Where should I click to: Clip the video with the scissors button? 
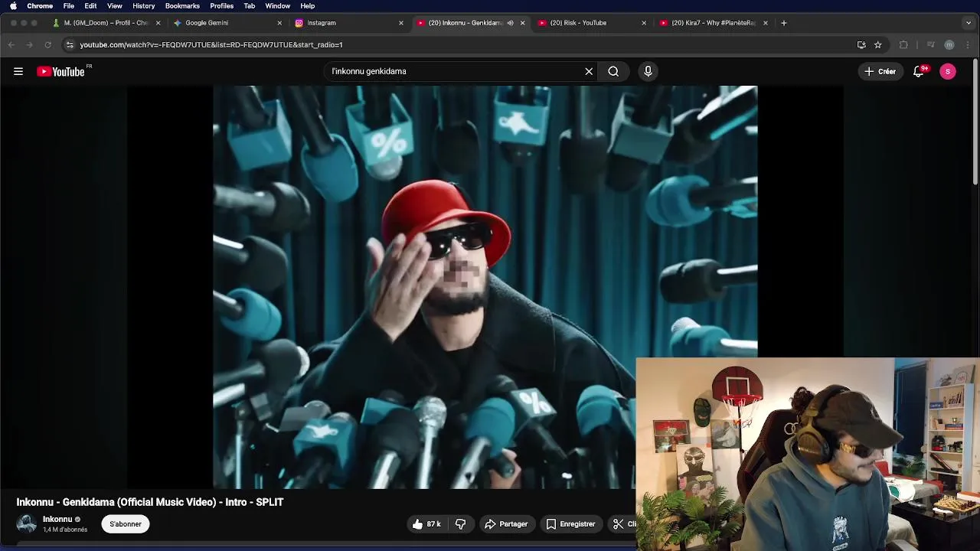[622, 524]
